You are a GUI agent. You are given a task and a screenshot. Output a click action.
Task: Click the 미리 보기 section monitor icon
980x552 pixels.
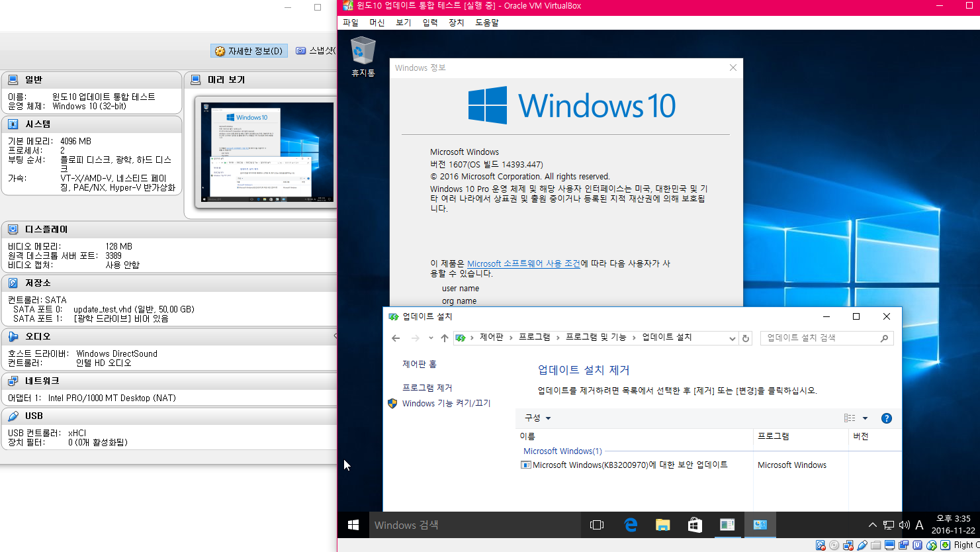point(196,79)
